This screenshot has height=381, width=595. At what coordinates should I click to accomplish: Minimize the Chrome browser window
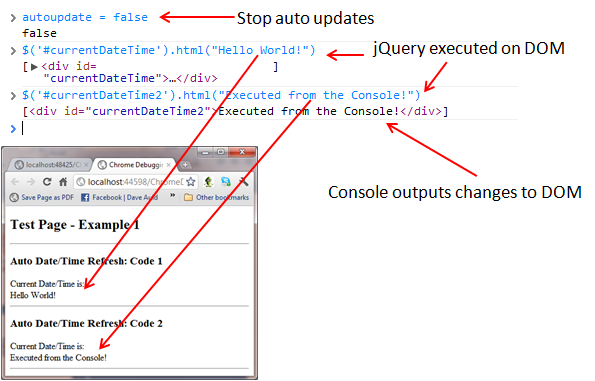[205, 152]
